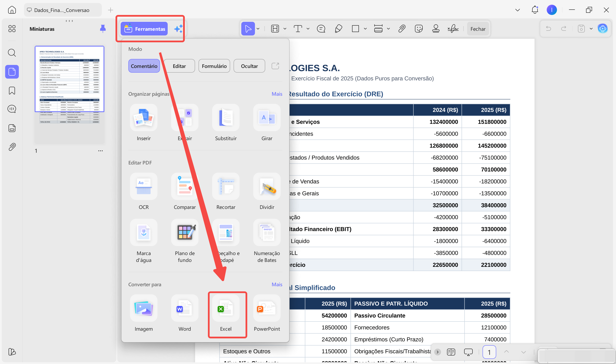Attach a file with paperclip tool
The width and height of the screenshot is (616, 364).
(402, 29)
